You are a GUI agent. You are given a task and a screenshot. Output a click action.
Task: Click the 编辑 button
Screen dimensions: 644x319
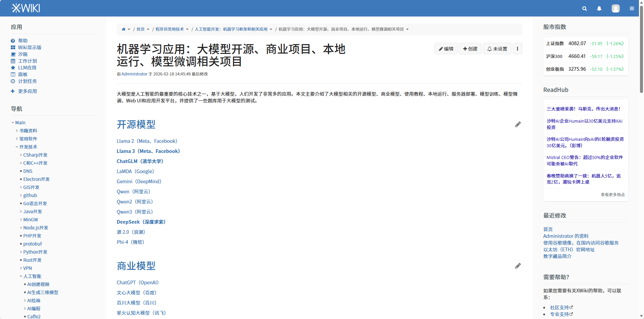446,49
